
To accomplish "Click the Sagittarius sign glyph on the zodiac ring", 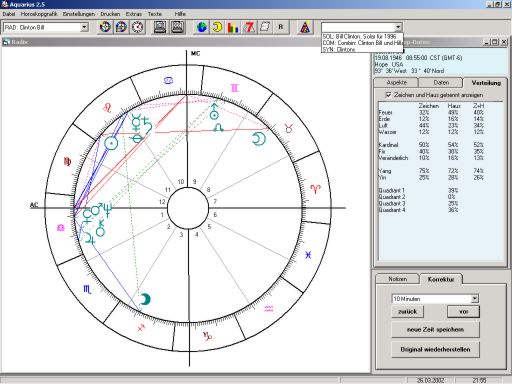I will point(141,328).
